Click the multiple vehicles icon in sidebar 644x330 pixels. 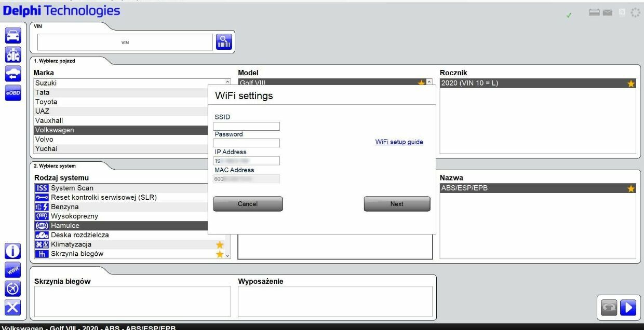pyautogui.click(x=13, y=54)
